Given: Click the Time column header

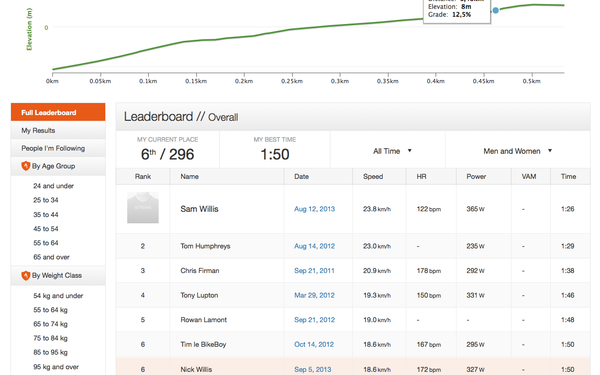Looking at the screenshot, I should 568,176.
